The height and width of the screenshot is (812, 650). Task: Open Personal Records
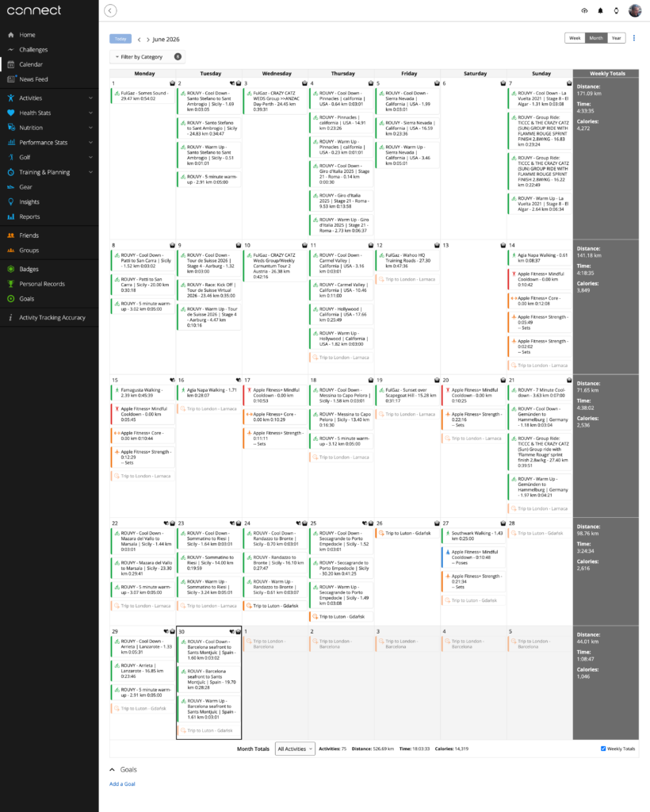41,284
